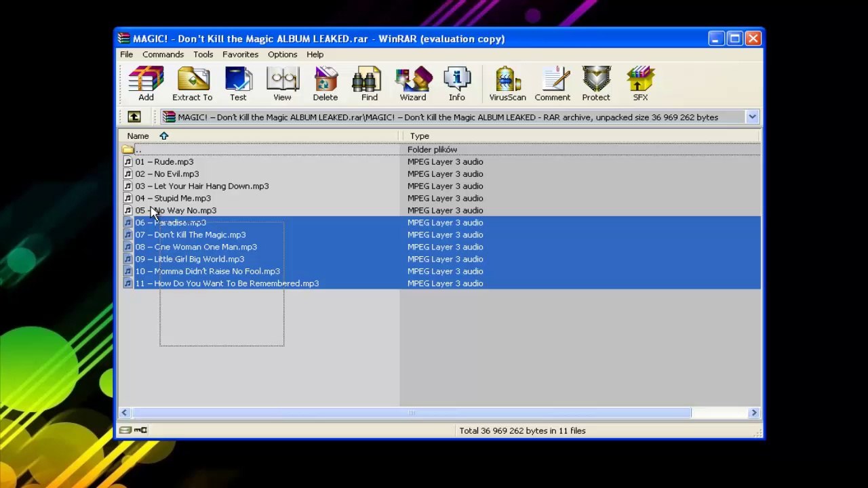Click the archive icon in the address bar
868x488 pixels.
(168, 117)
